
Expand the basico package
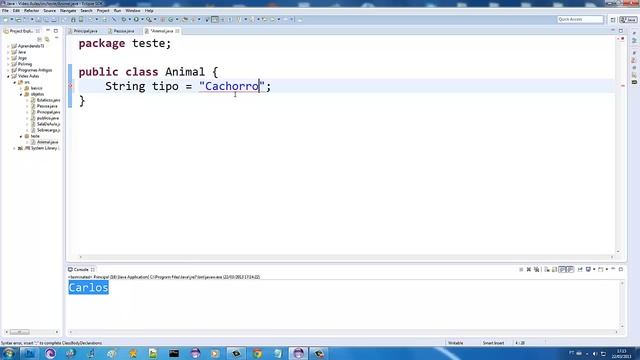pyautogui.click(x=21, y=88)
